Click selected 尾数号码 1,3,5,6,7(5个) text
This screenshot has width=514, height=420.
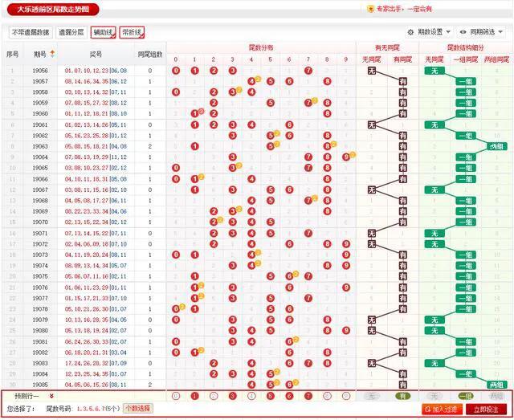pyautogui.click(x=99, y=409)
